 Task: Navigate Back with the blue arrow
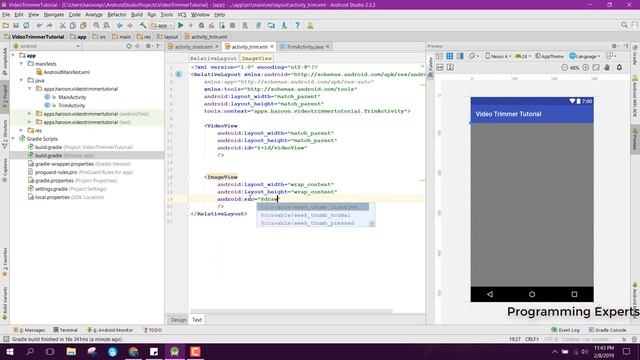[x=120, y=25]
